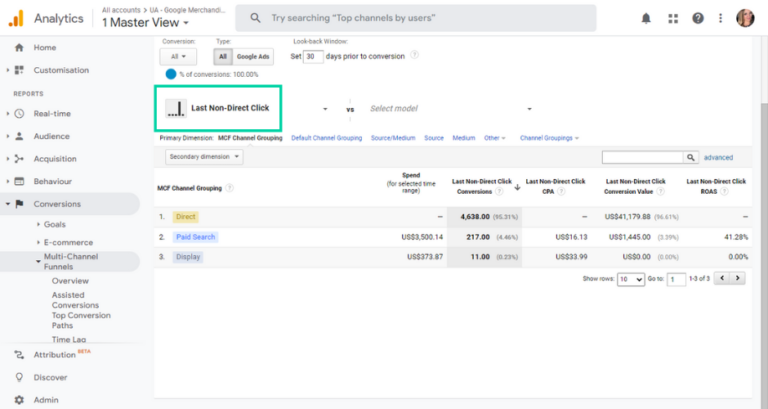Click the Go to page field
The width and height of the screenshot is (768, 409).
676,279
